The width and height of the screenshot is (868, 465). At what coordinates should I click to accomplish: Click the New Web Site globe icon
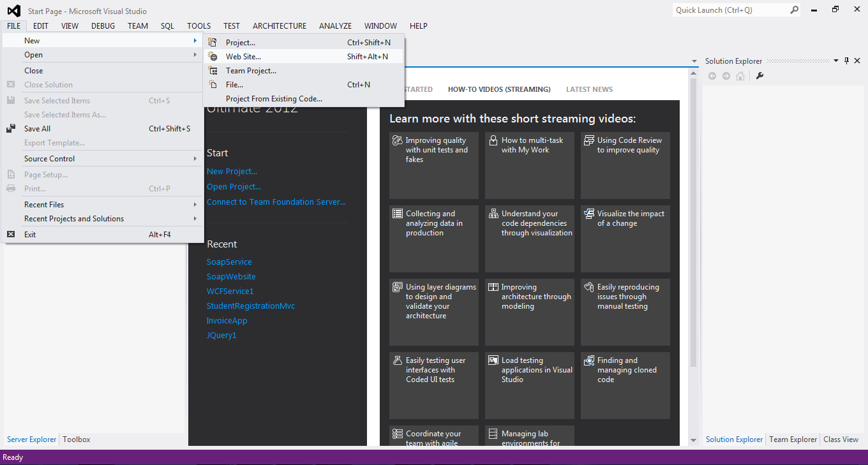[x=213, y=57]
